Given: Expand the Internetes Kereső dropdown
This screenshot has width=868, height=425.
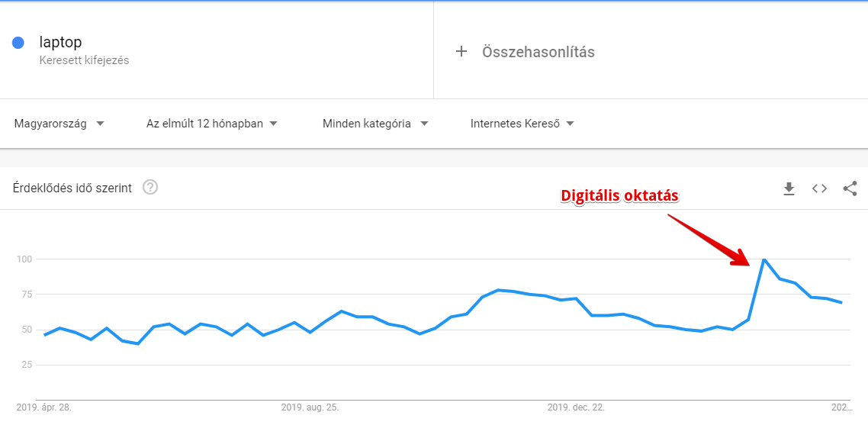Looking at the screenshot, I should pyautogui.click(x=522, y=124).
